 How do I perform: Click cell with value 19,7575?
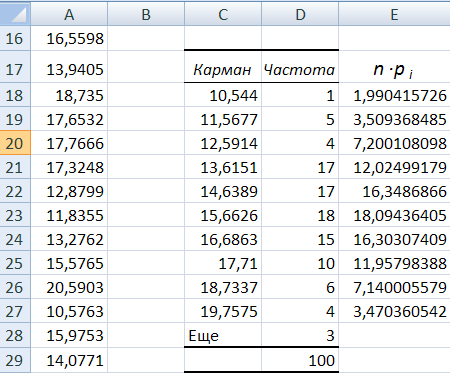223,311
